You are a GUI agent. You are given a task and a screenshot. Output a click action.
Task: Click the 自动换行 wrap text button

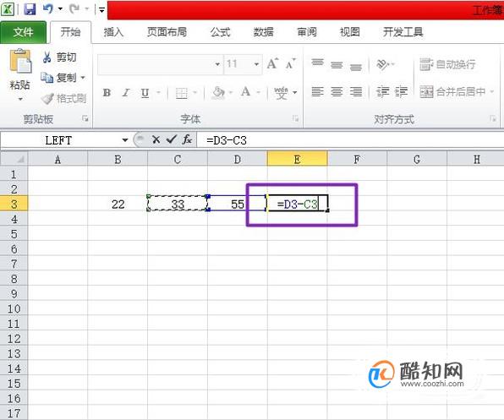click(x=447, y=64)
